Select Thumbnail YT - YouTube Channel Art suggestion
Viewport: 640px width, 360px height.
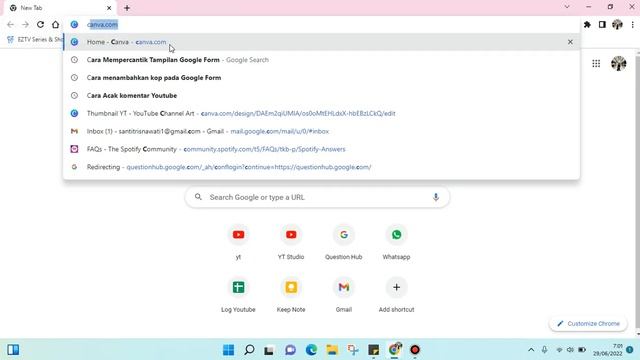(321, 113)
